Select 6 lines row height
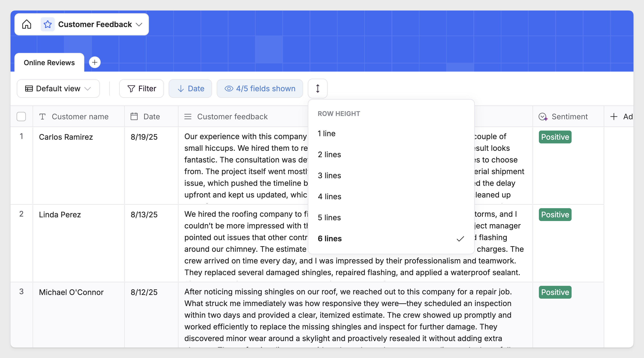Image resolution: width=644 pixels, height=358 pixels. tap(391, 239)
